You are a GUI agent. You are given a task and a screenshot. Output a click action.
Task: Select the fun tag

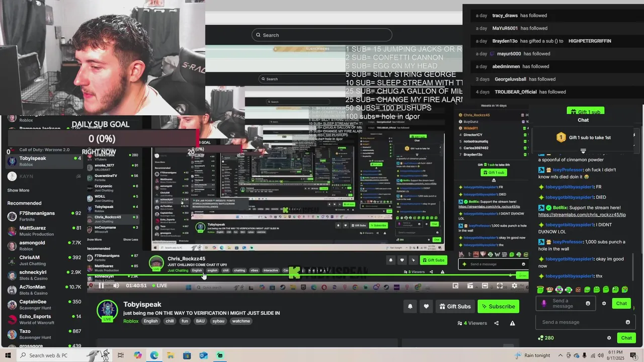[x=185, y=321]
